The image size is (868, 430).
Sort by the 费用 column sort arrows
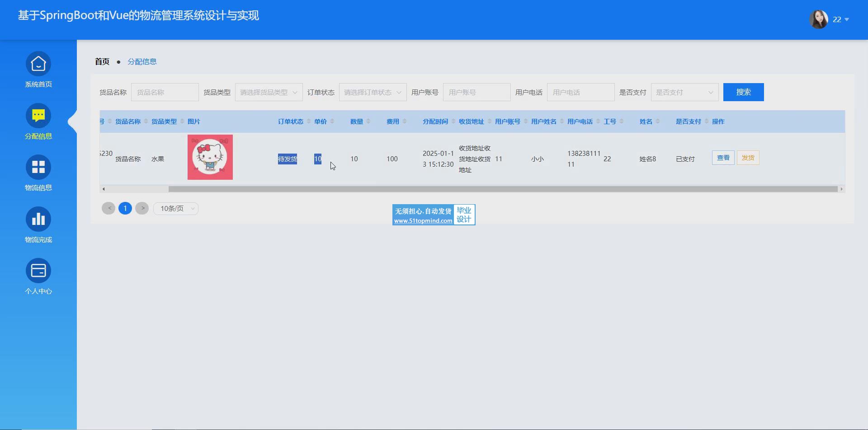[405, 122]
